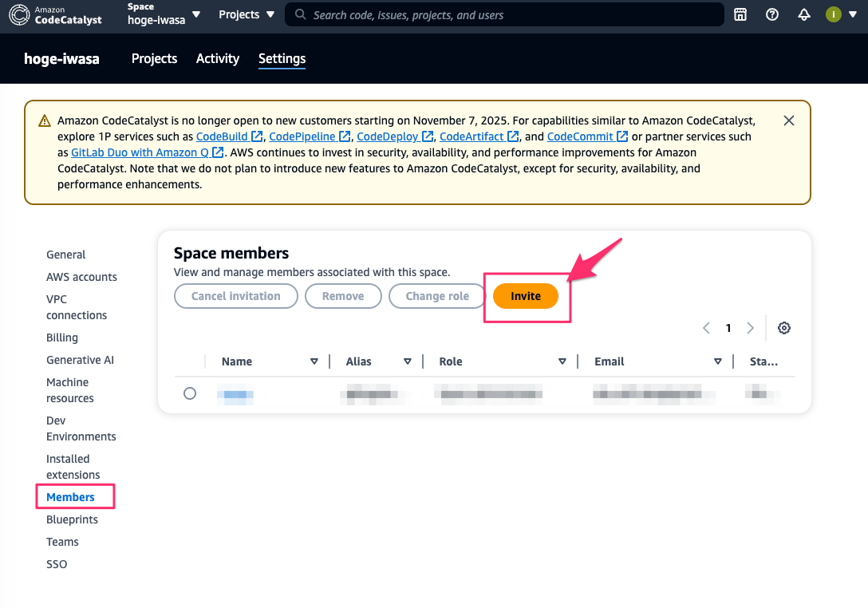Image resolution: width=868 pixels, height=608 pixels.
Task: Open AWS accounts settings section
Action: click(x=81, y=277)
